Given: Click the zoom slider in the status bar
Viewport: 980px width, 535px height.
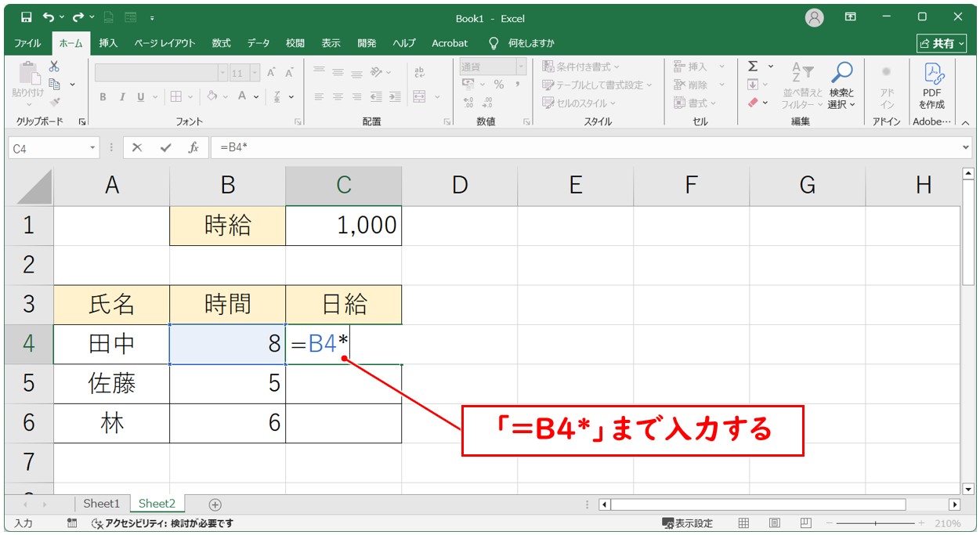Looking at the screenshot, I should [x=877, y=523].
